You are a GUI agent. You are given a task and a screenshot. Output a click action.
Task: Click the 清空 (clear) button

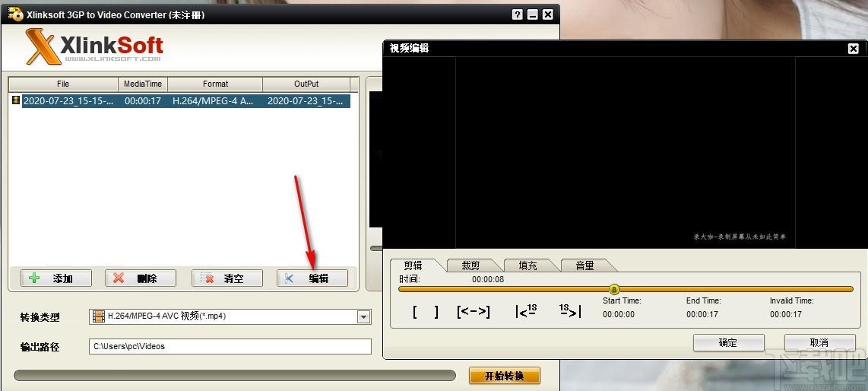pos(227,278)
